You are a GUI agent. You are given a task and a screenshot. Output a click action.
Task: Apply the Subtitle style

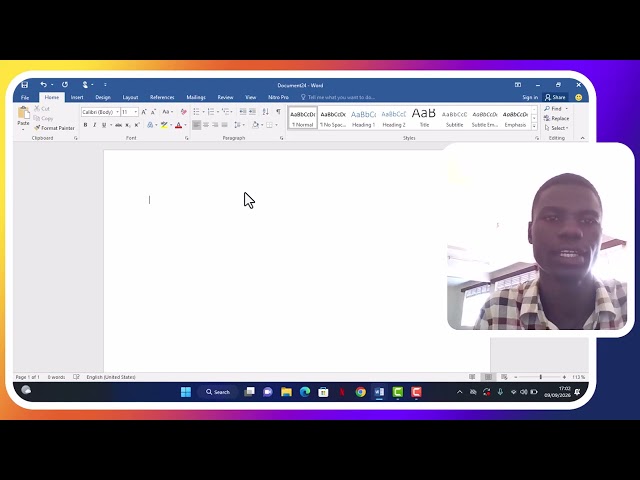click(454, 118)
